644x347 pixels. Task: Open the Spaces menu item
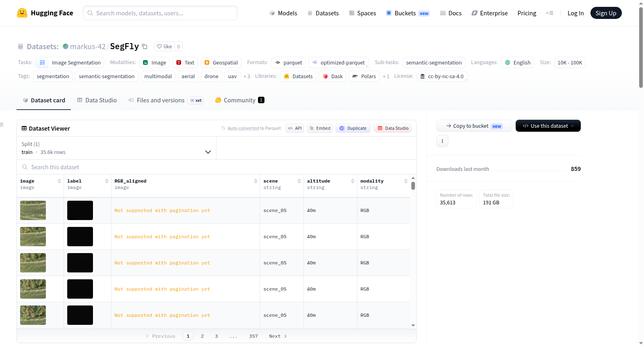click(362, 13)
